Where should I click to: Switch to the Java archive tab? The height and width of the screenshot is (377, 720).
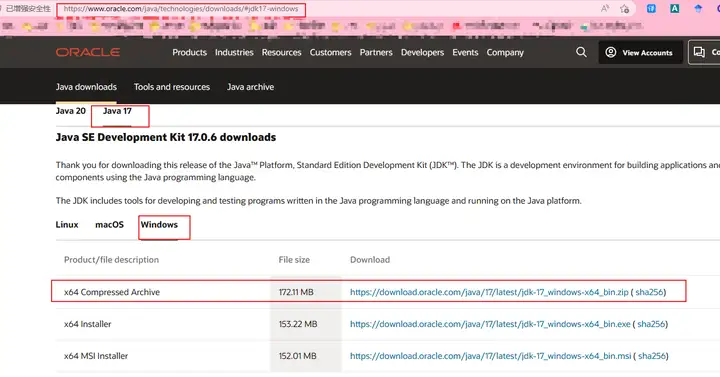[x=250, y=87]
